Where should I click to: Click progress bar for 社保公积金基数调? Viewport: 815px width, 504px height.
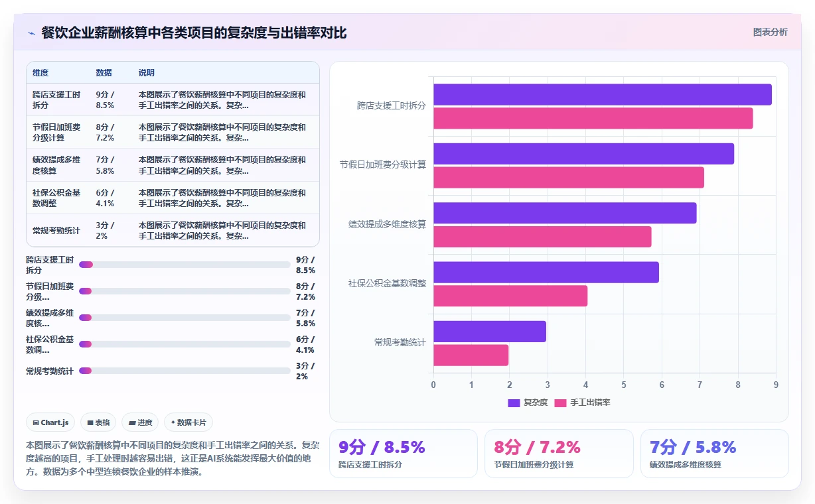point(185,344)
